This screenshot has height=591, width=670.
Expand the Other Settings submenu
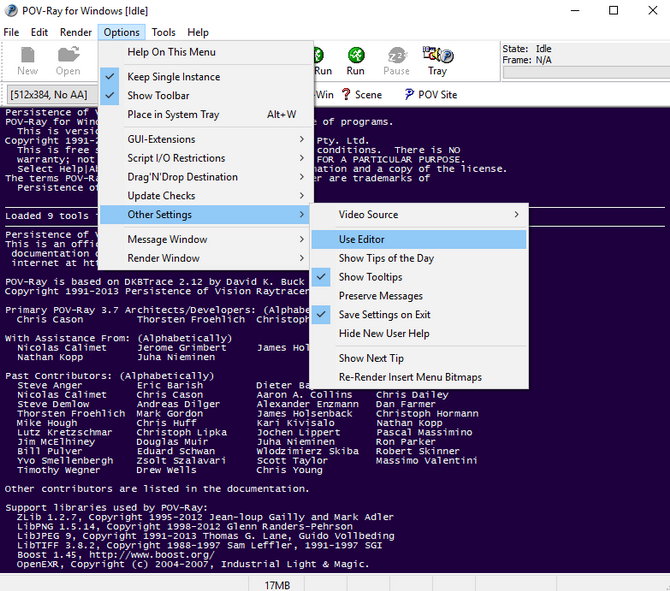coord(206,215)
